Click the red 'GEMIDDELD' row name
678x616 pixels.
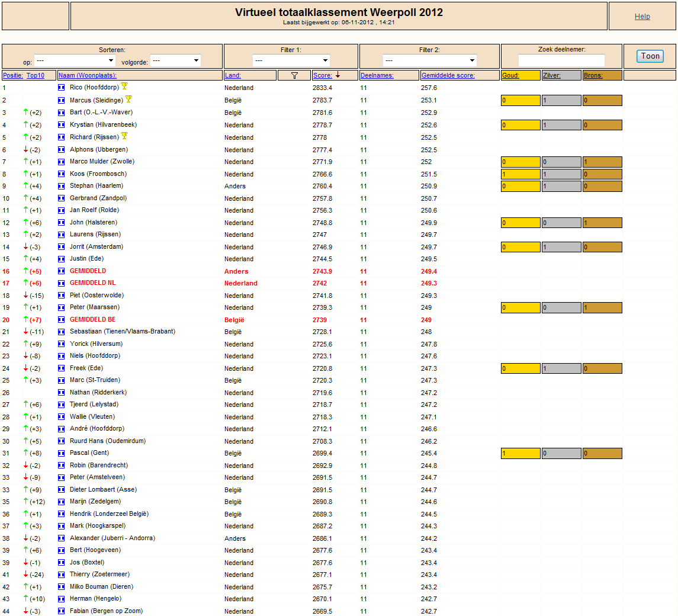pyautogui.click(x=88, y=271)
